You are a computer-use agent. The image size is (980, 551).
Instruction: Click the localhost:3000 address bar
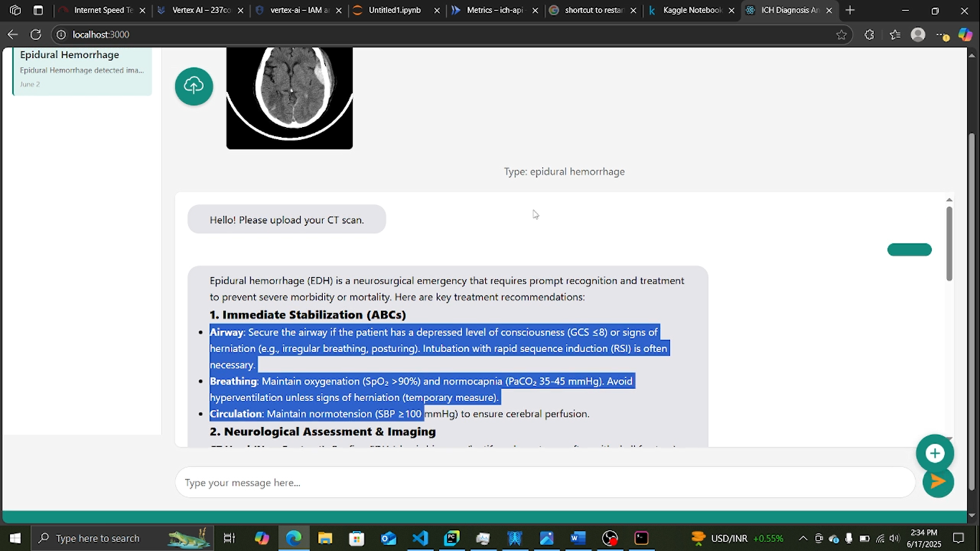[x=445, y=34]
